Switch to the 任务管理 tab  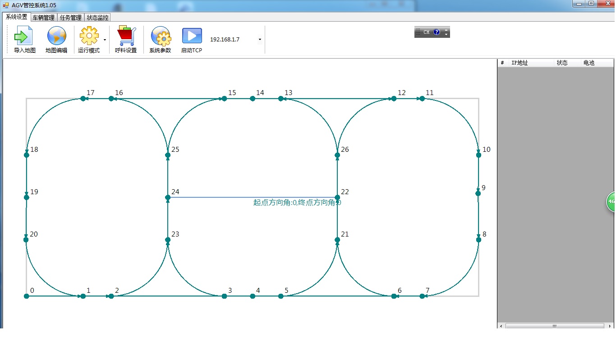pyautogui.click(x=70, y=18)
